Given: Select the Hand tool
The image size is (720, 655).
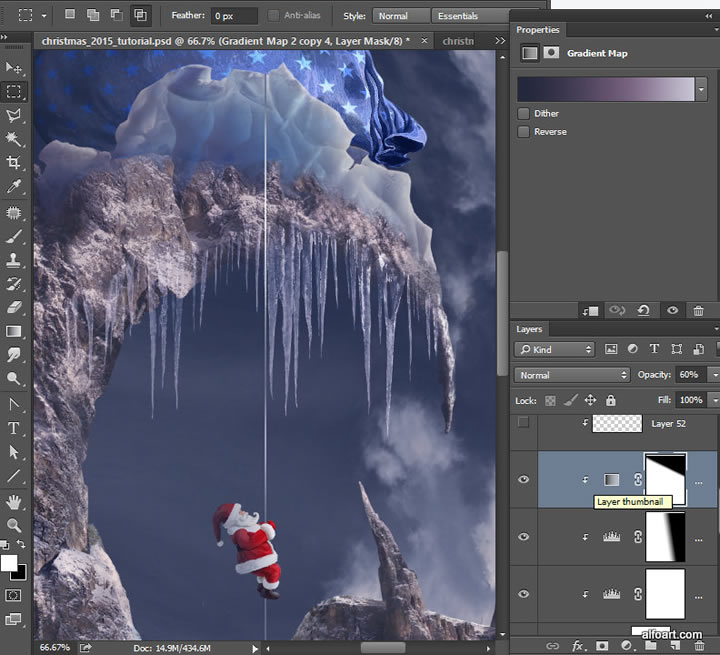Looking at the screenshot, I should 14,501.
